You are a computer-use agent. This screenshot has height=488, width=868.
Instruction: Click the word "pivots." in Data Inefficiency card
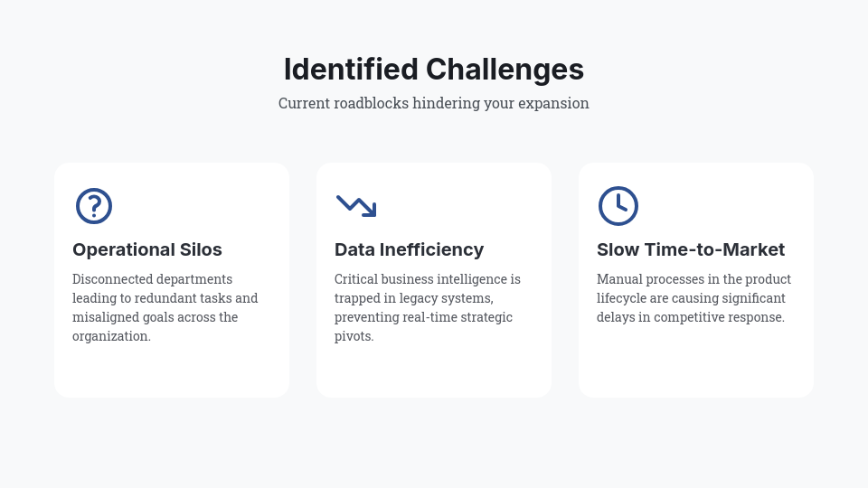[x=354, y=336]
